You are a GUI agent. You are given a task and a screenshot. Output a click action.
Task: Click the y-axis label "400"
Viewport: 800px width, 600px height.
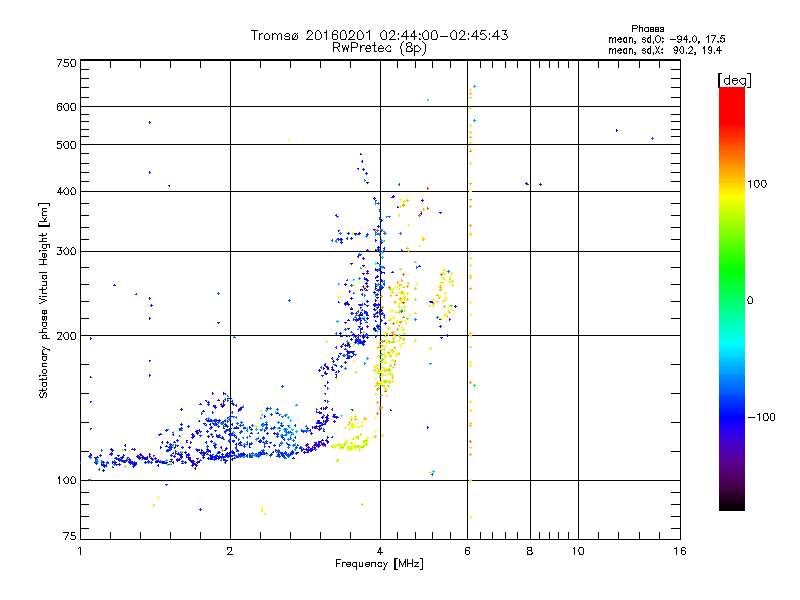[66, 191]
